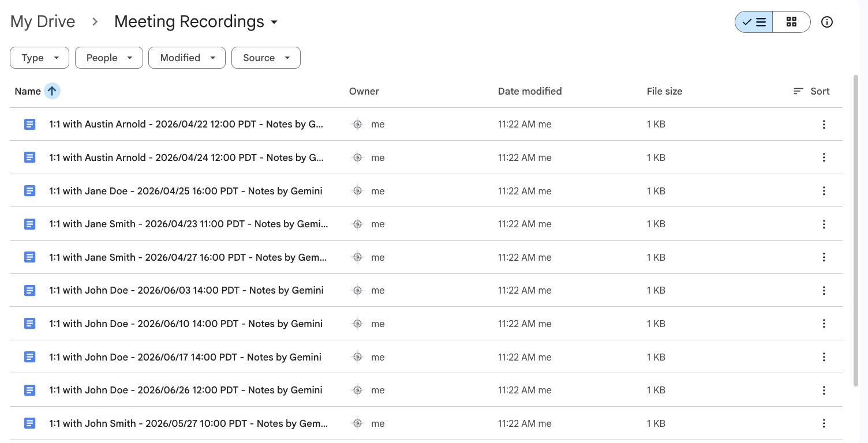868x443 pixels.
Task: Open the Type filter dropdown
Action: click(40, 58)
